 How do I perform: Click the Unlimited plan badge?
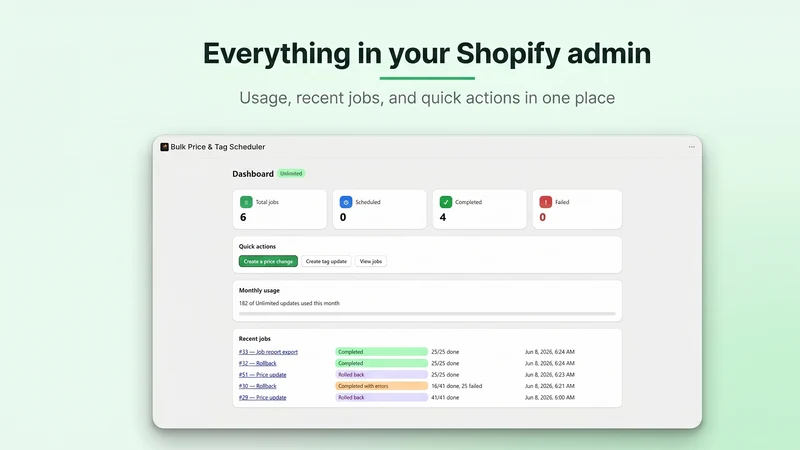pyautogui.click(x=291, y=173)
